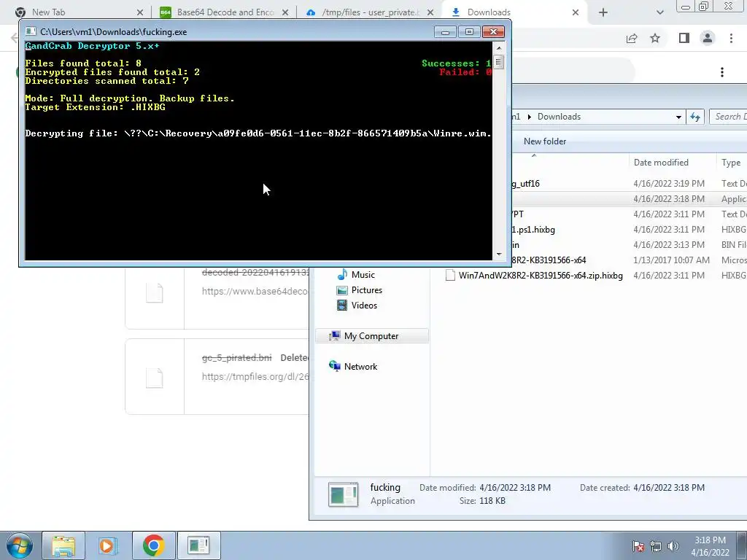This screenshot has height=560, width=747.
Task: Select the file ending g_utf16
Action: coord(525,184)
